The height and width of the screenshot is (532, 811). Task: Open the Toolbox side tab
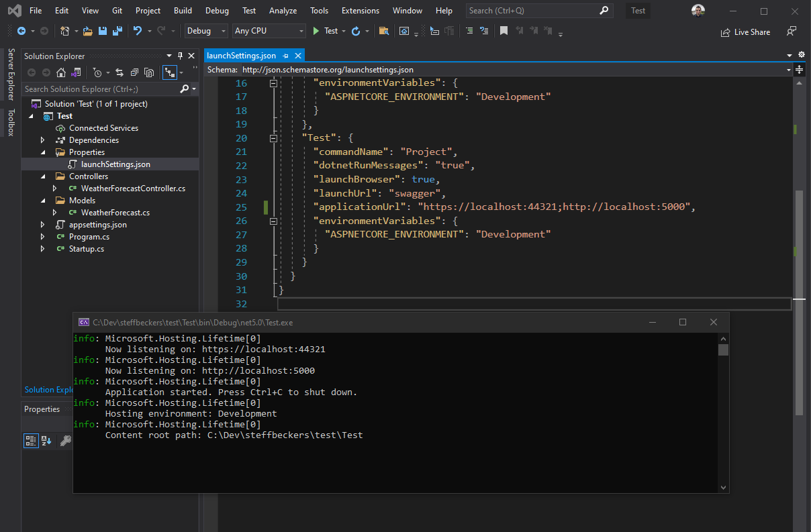[10, 123]
